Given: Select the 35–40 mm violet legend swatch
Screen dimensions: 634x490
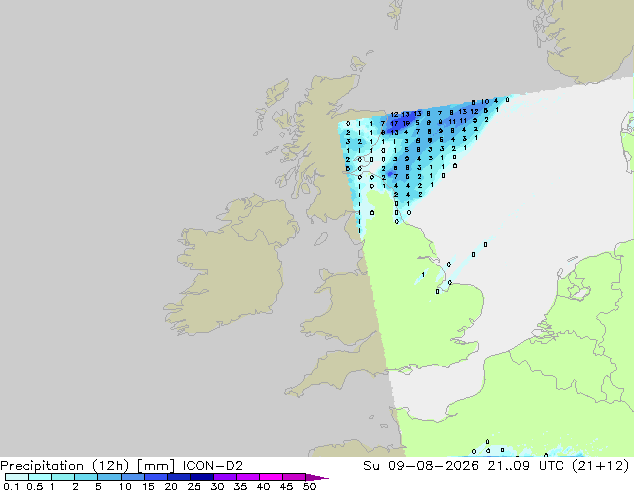Looking at the screenshot, I should click(247, 477).
